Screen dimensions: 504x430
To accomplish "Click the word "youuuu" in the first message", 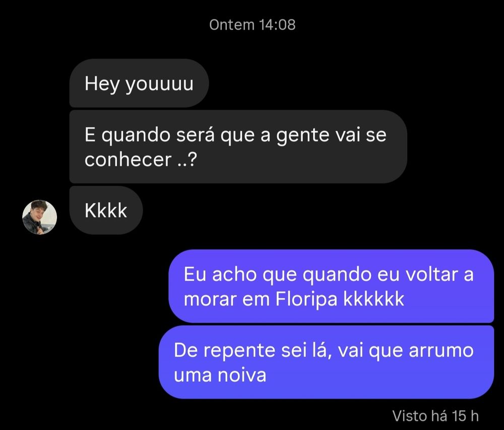I will point(159,85).
